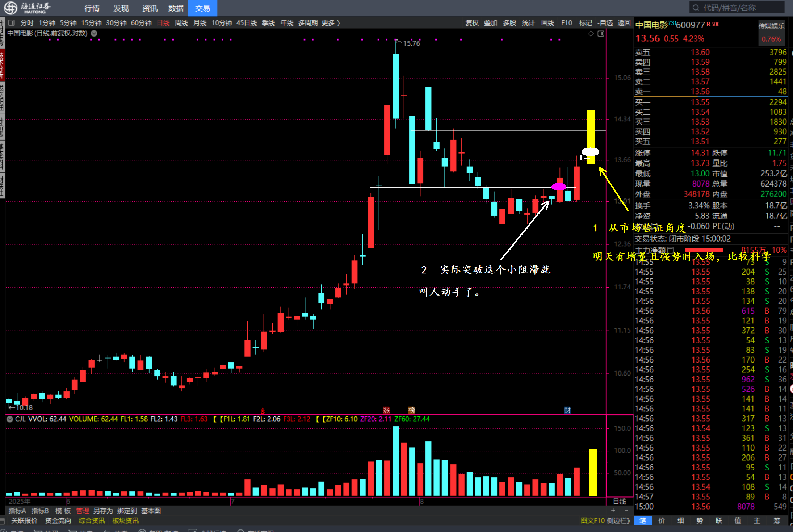Screen dimensions: 793x532
Task: Select the 1分钟 period
Action: pos(47,23)
